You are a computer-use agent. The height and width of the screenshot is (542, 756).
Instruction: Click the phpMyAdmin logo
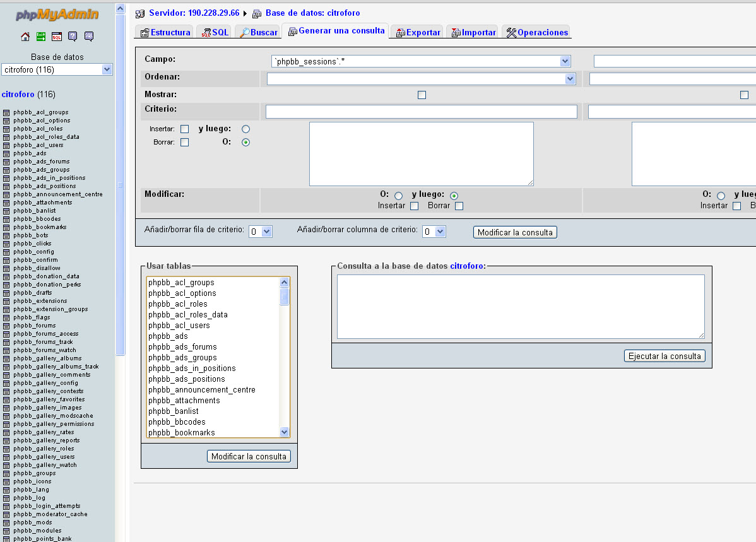57,15
